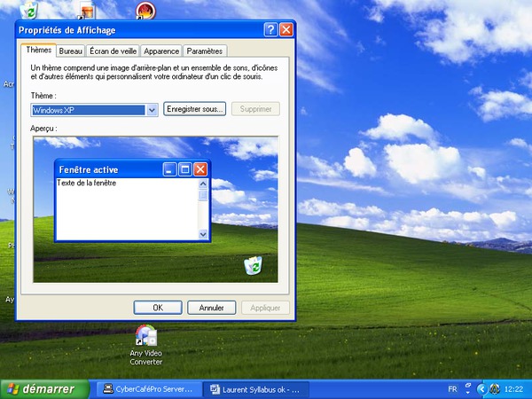Image resolution: width=532 pixels, height=399 pixels.
Task: Select the Windows XP theme combo box field
Action: click(x=87, y=110)
